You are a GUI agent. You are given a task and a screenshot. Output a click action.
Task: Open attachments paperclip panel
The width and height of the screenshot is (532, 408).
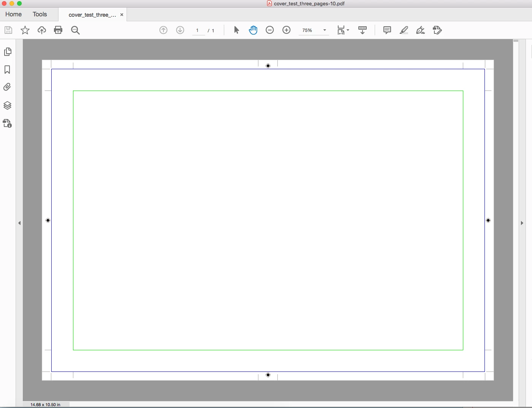(x=7, y=87)
